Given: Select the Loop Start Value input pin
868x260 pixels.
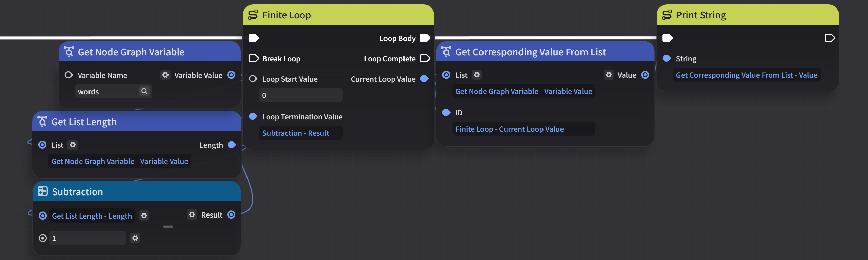Looking at the screenshot, I should (x=253, y=79).
